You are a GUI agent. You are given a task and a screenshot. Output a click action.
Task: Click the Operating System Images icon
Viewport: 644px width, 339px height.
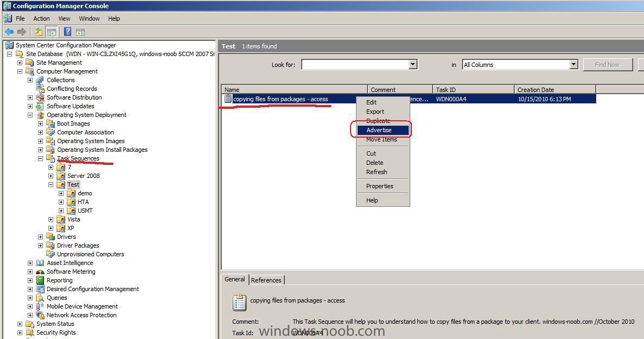click(x=50, y=141)
